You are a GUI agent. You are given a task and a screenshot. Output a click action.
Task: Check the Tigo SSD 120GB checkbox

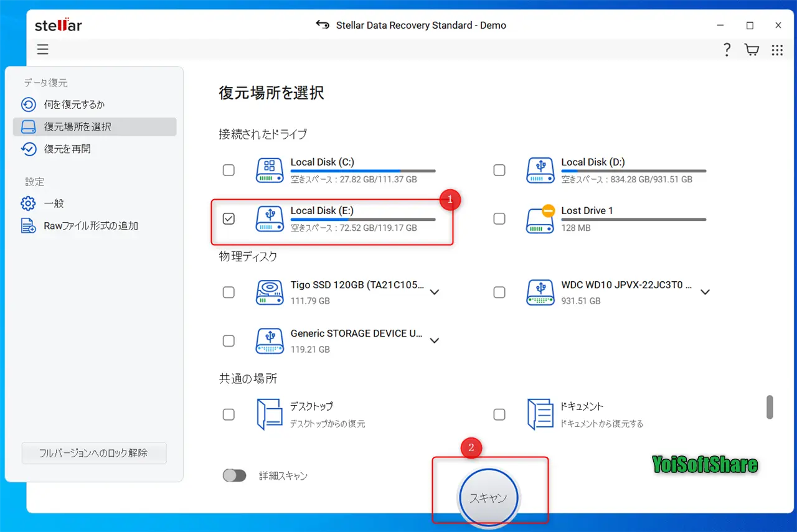tap(229, 292)
